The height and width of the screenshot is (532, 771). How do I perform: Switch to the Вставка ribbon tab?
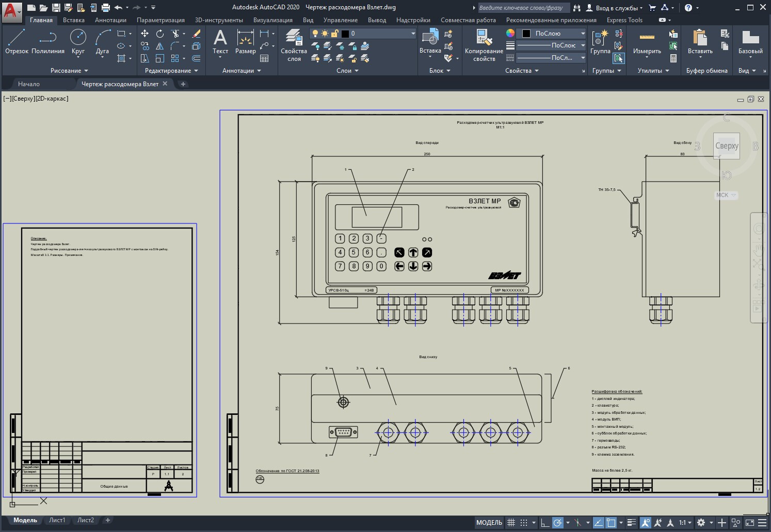[74, 20]
